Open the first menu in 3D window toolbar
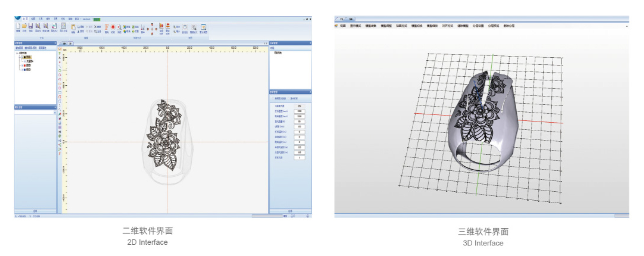The image size is (644, 256). coord(342,26)
